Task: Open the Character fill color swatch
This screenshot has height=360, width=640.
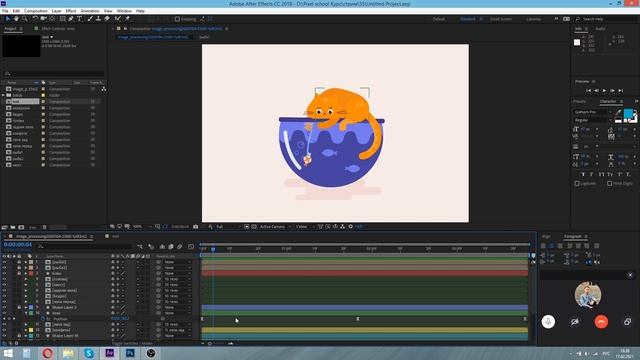Action: 628,113
